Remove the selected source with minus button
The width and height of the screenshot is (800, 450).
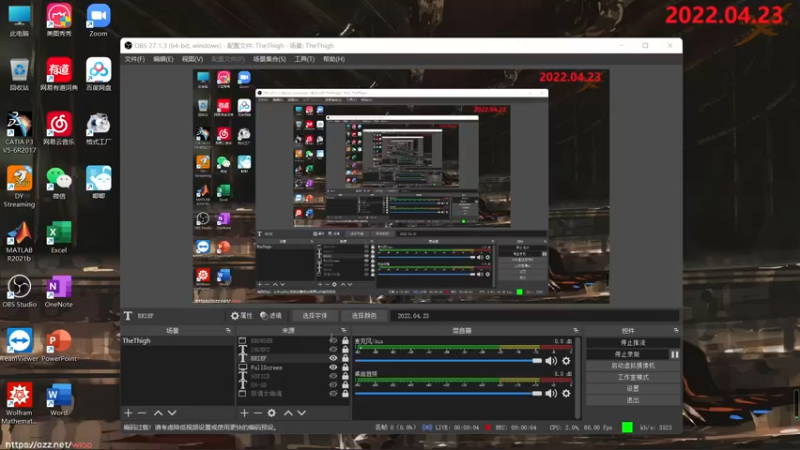click(258, 413)
